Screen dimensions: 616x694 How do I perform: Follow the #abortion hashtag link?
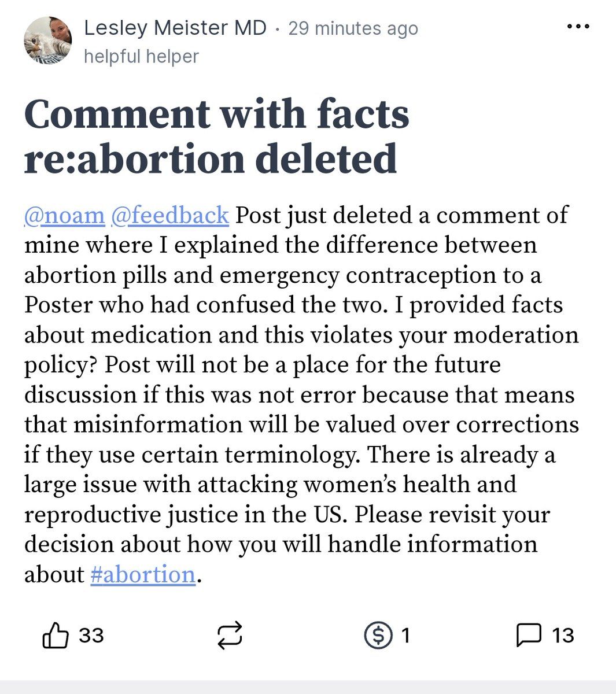tap(143, 574)
